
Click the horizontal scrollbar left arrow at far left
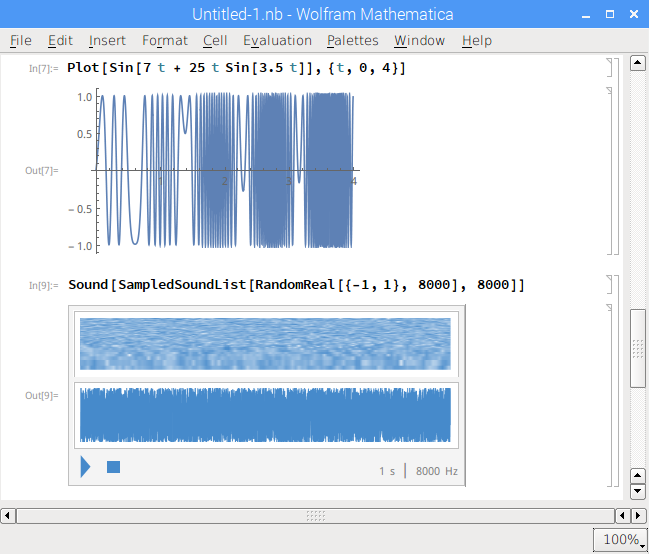pos(8,516)
